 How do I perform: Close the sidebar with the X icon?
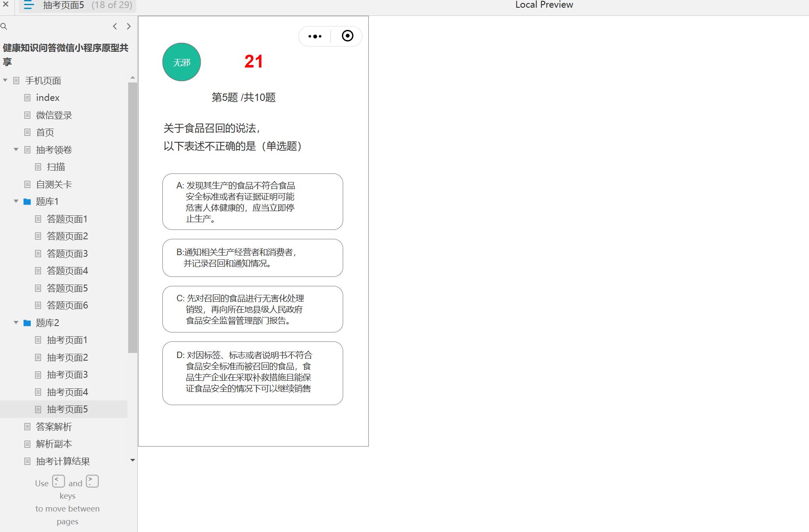click(6, 5)
